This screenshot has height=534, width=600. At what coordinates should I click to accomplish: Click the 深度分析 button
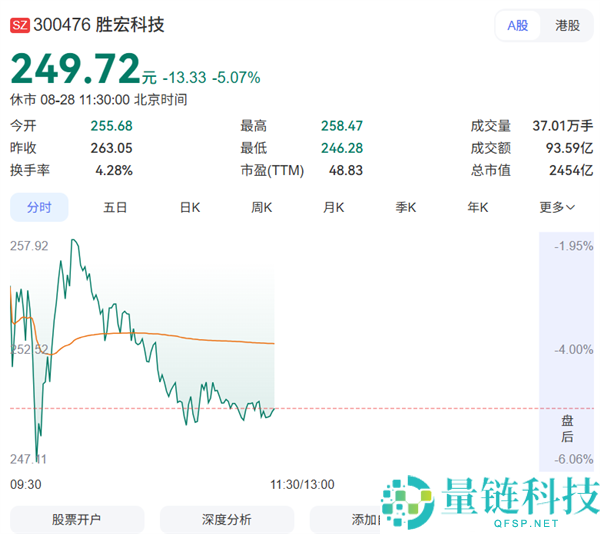tap(227, 519)
